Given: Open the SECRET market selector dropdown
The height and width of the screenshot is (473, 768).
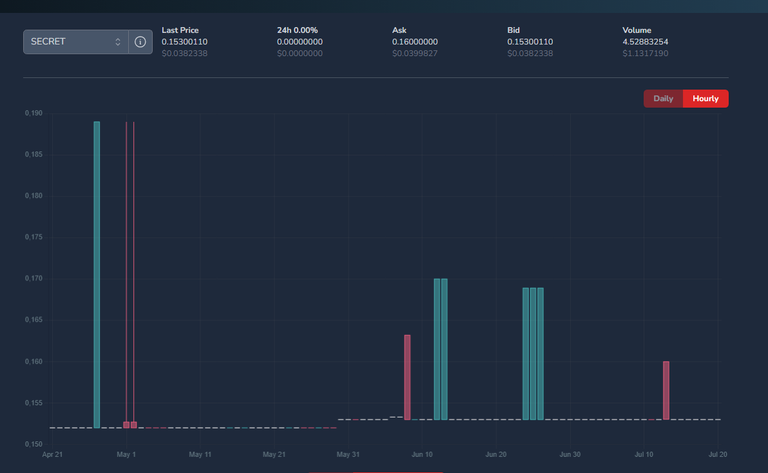Looking at the screenshot, I should tap(76, 42).
